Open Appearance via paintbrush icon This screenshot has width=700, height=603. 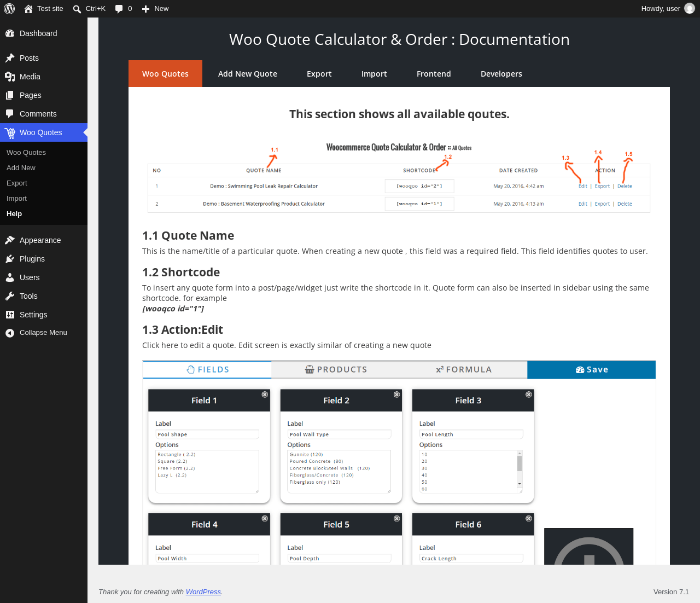10,240
